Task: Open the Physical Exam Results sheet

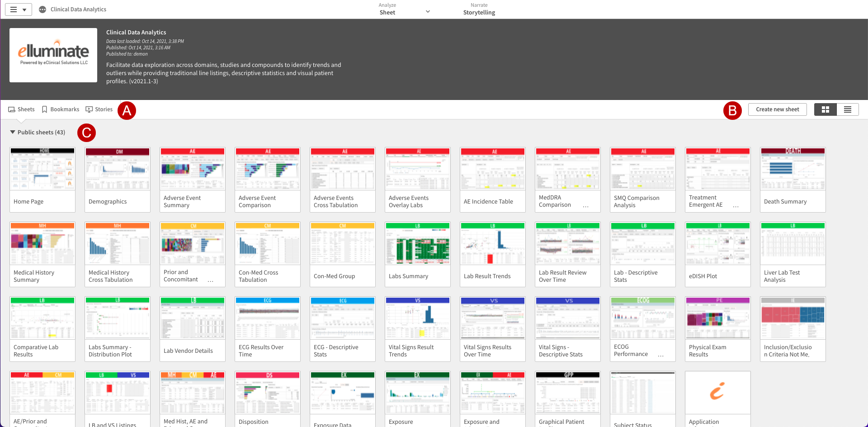Action: [x=717, y=328]
